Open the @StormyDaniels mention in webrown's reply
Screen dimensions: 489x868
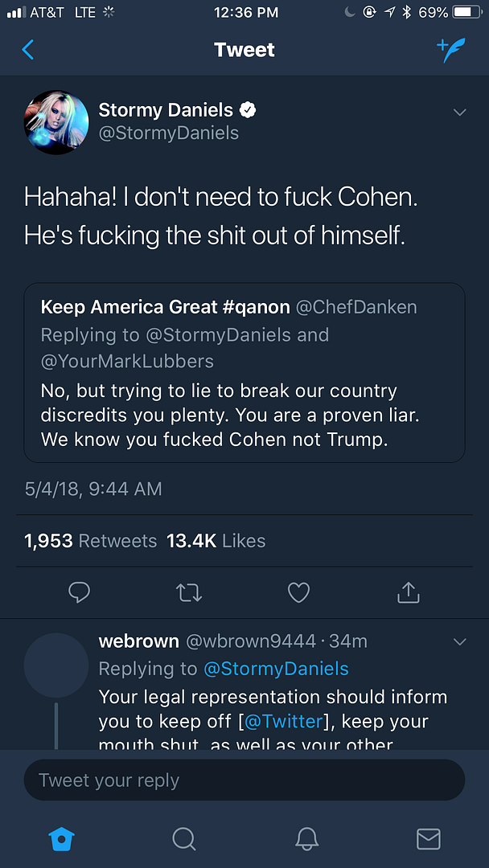click(276, 668)
